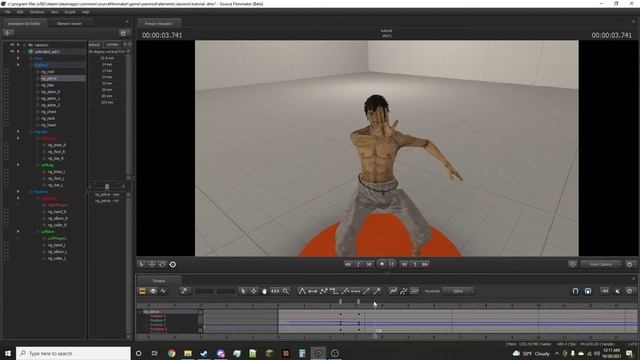Toggle lock checkbox beside rig_head

point(6,125)
